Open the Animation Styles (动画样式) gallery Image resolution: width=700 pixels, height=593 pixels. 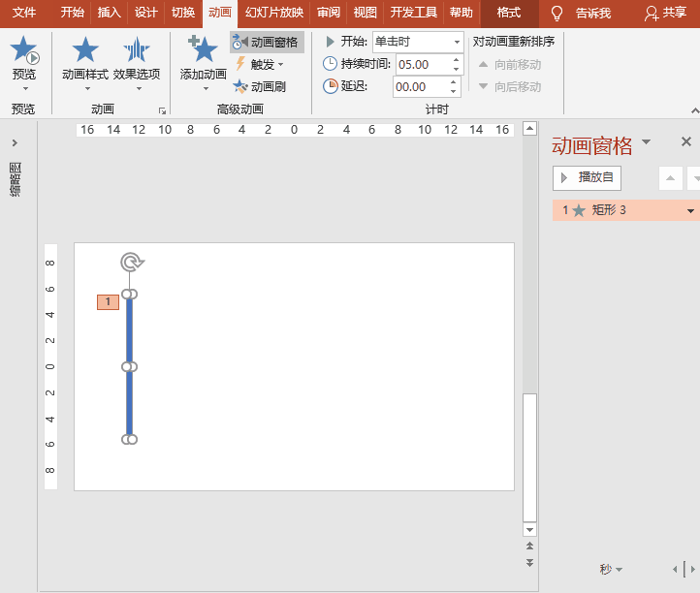pos(85,64)
